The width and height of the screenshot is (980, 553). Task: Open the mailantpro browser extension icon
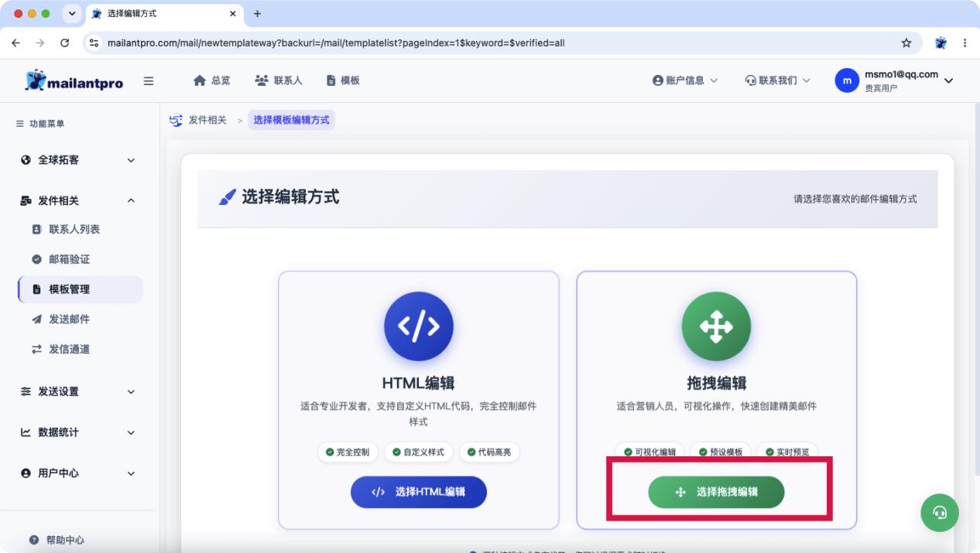point(941,43)
